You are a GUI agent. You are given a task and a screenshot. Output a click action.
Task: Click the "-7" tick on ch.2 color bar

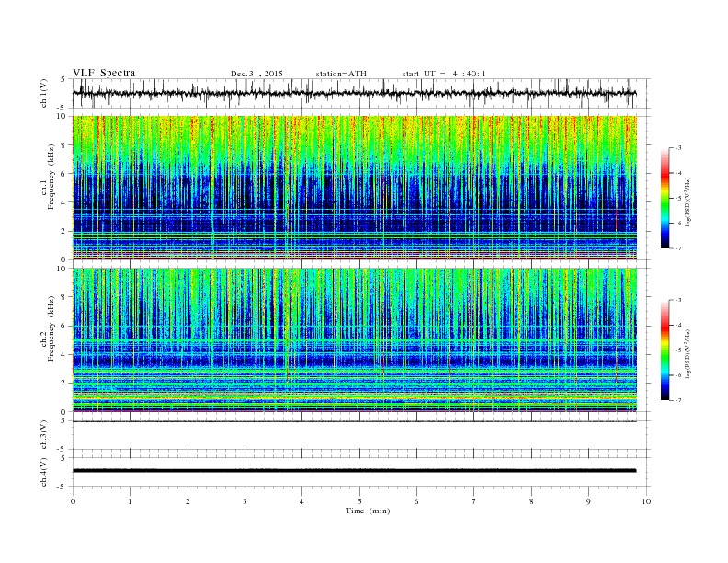678,400
